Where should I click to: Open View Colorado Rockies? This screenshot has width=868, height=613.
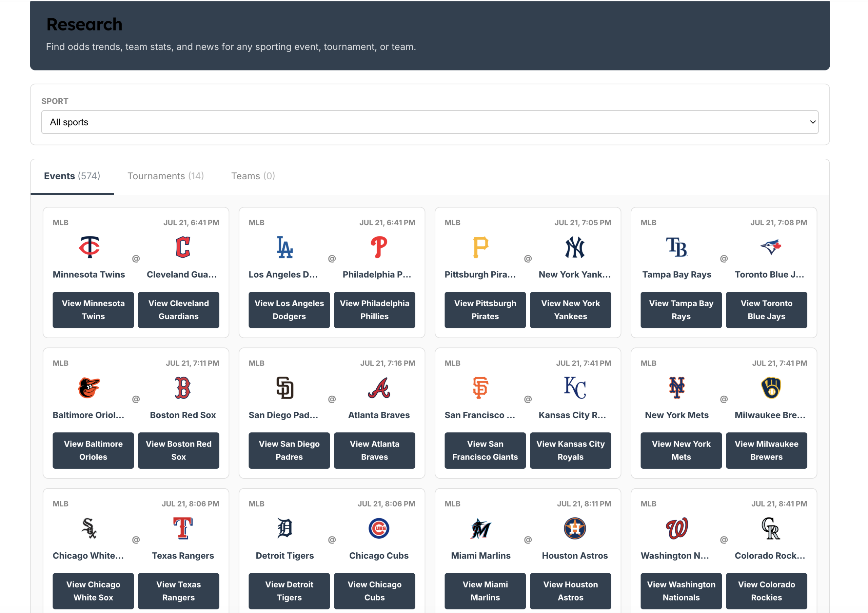pyautogui.click(x=767, y=591)
